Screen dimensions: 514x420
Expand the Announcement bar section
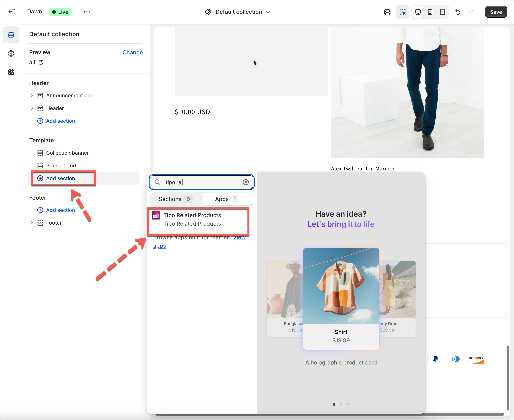tap(32, 95)
